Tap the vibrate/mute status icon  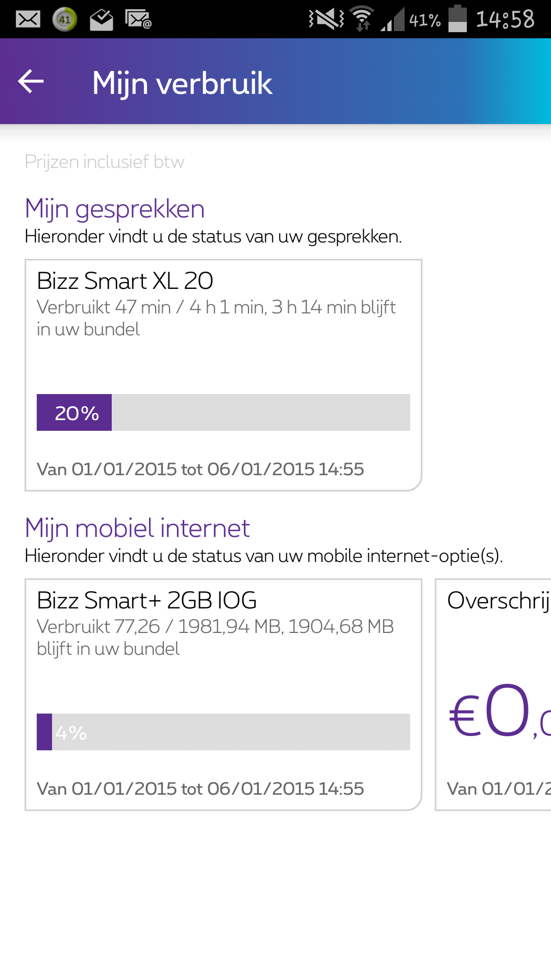click(x=327, y=19)
